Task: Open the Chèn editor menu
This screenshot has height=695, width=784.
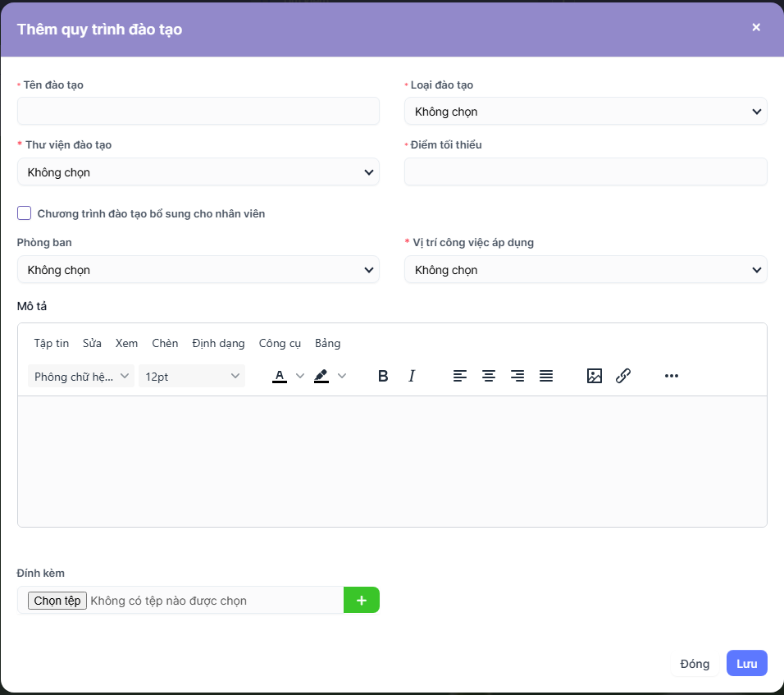Action: click(x=165, y=343)
